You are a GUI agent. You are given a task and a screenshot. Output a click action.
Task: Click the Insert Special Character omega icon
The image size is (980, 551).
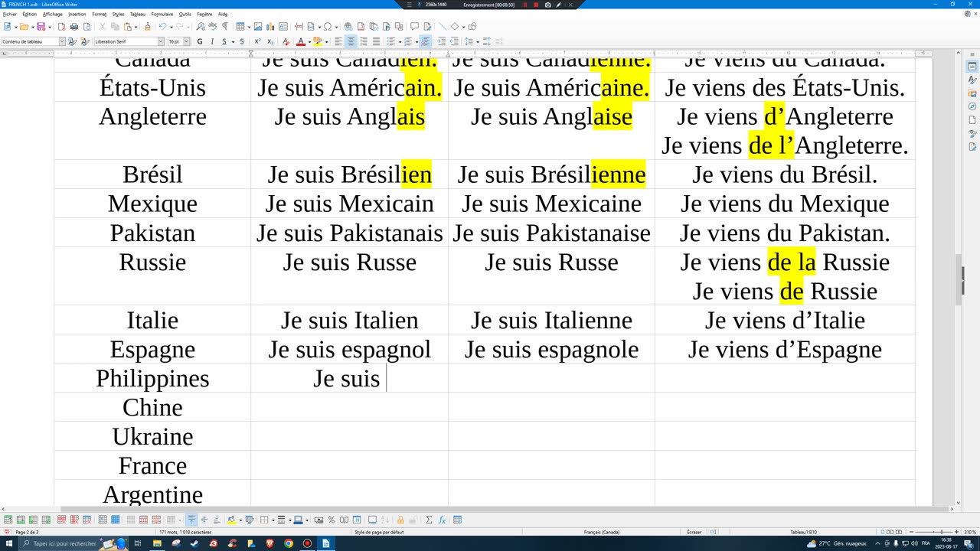(327, 27)
